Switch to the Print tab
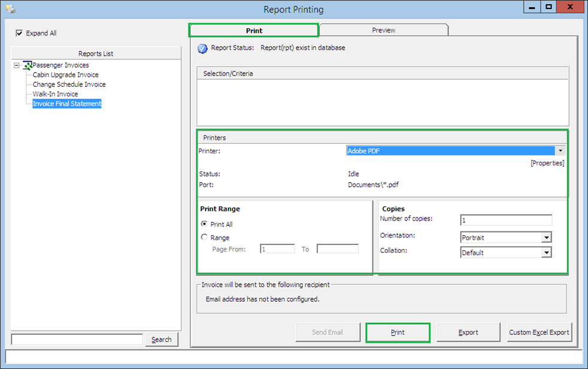This screenshot has height=369, width=588. coord(254,31)
